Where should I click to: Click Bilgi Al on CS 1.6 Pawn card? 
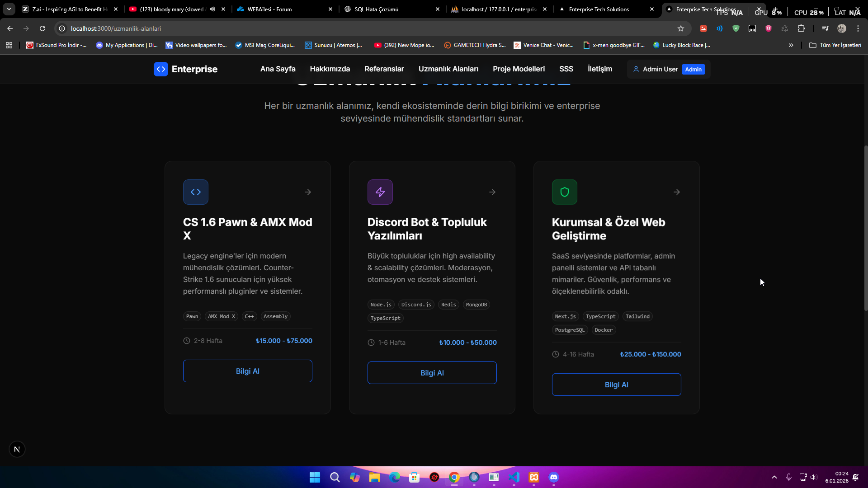pyautogui.click(x=248, y=371)
